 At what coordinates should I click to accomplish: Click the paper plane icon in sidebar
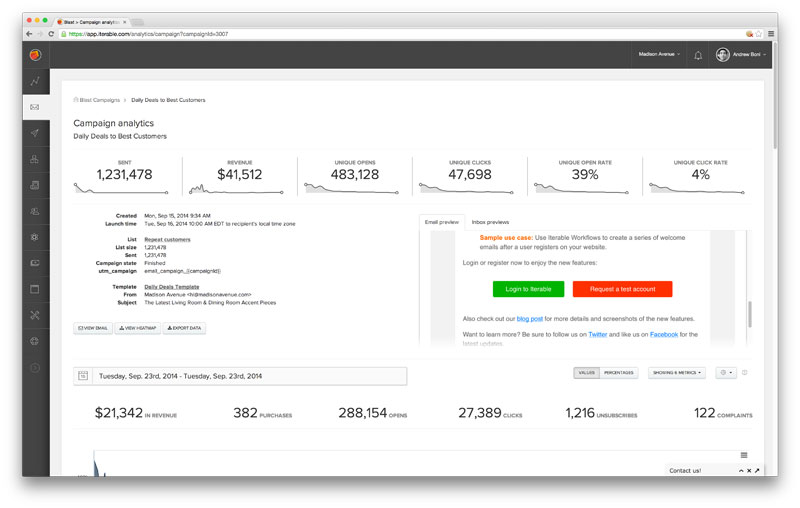coord(35,133)
